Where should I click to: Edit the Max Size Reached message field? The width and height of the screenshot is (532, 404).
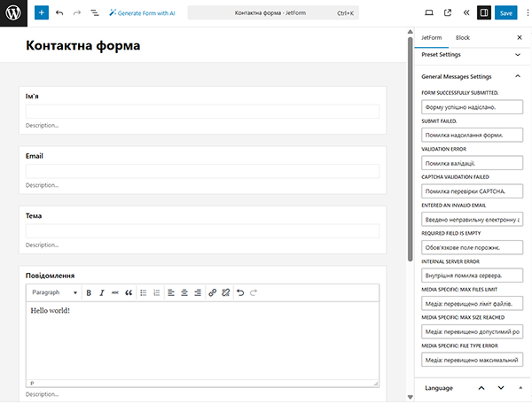point(472,331)
